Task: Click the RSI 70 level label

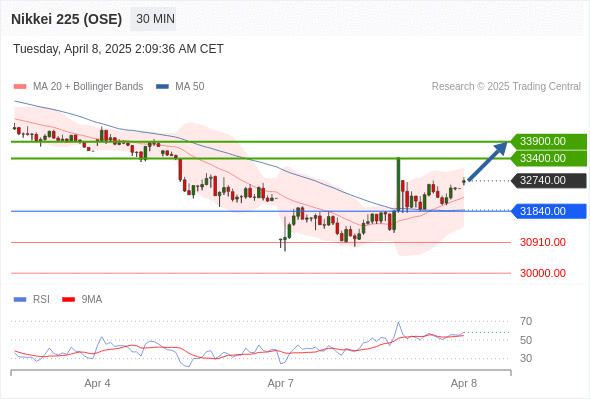Action: [526, 321]
